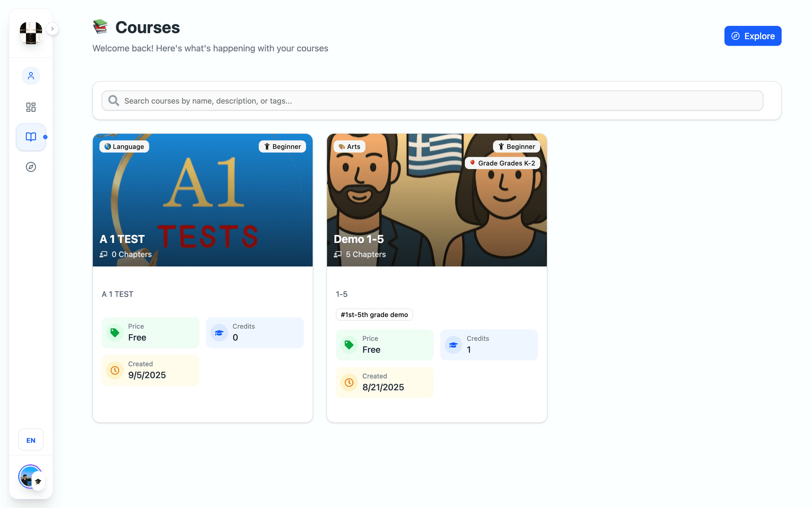Image resolution: width=812 pixels, height=508 pixels.
Task: Click green price tag icon on A 1 TEST
Action: pyautogui.click(x=115, y=333)
